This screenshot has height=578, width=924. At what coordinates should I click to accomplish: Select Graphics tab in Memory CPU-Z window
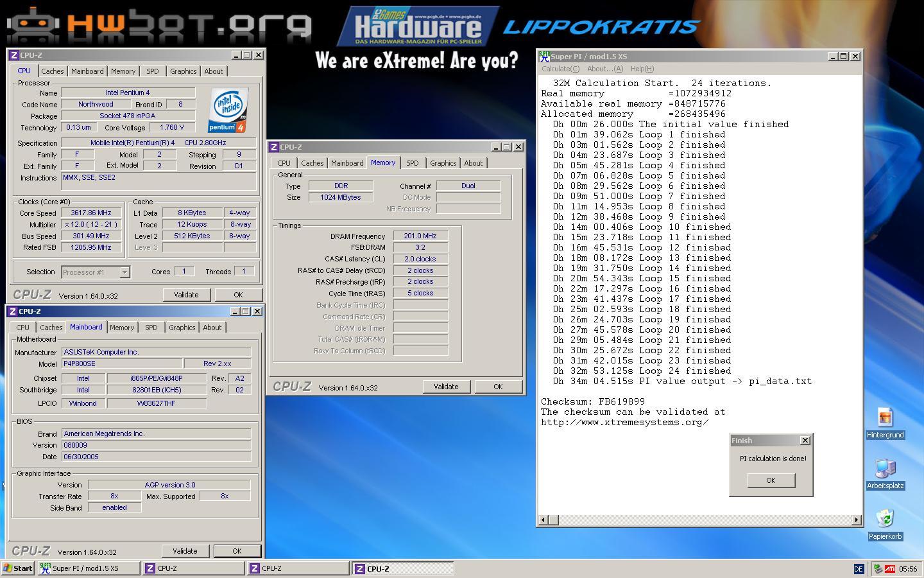click(443, 163)
